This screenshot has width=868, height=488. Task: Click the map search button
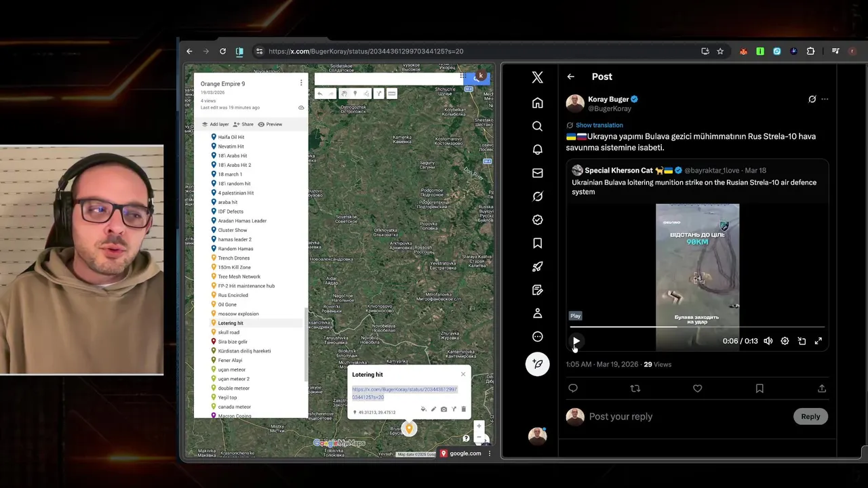(477, 80)
